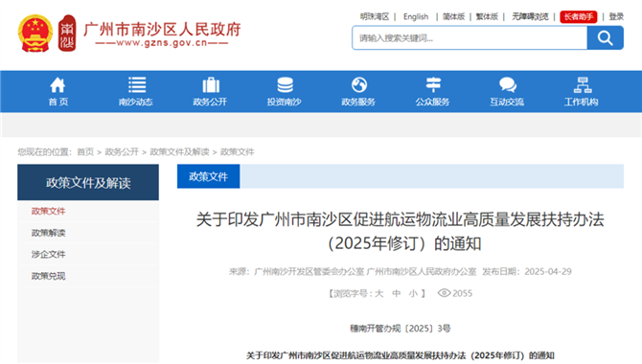Click the source text 广州南沙开发区管委会办公室
642x364 pixels.
(310, 272)
